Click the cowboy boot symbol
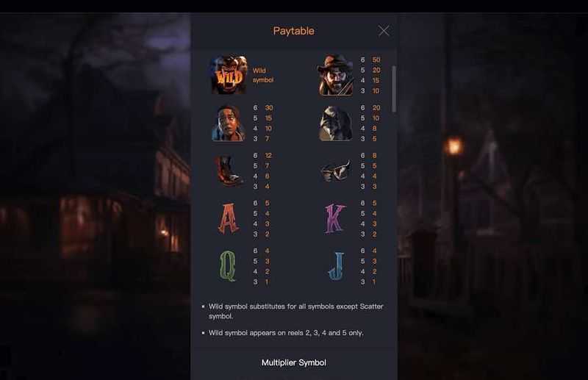Screen dimensions: 588x380 pyautogui.click(x=228, y=171)
